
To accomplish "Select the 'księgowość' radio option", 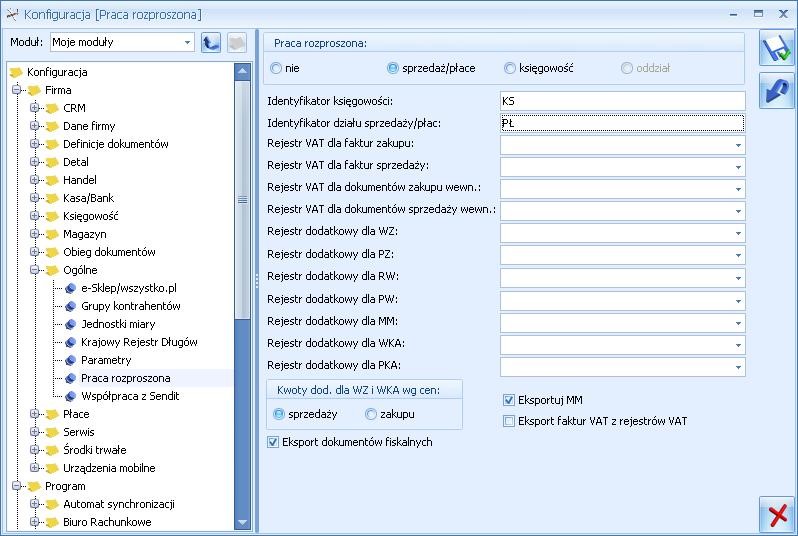I will coord(509,68).
